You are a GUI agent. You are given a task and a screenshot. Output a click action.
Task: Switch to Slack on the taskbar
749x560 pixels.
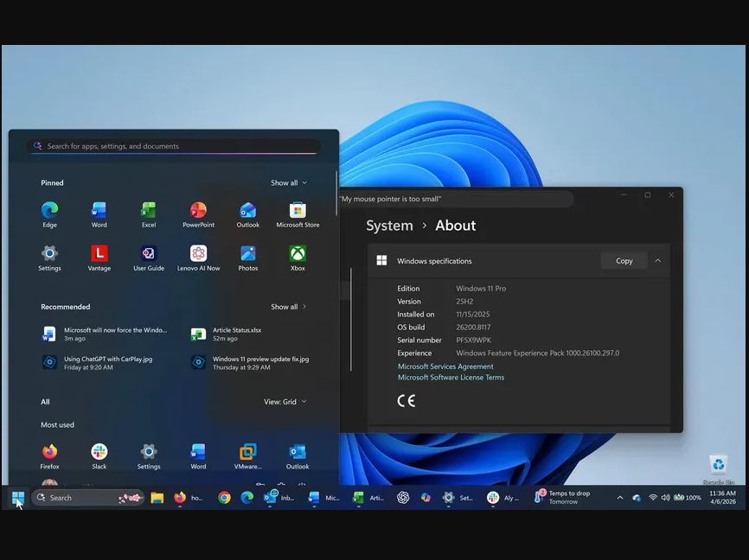coord(503,498)
